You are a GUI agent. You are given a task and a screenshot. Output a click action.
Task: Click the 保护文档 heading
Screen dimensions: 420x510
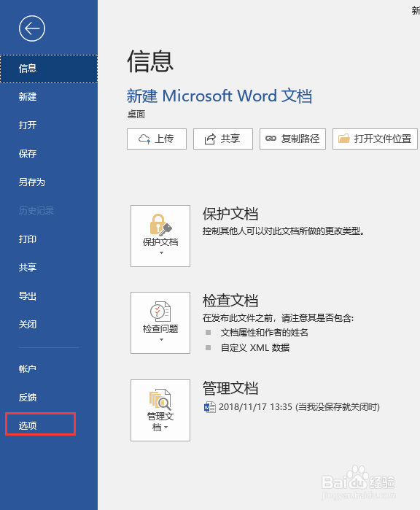pyautogui.click(x=230, y=214)
